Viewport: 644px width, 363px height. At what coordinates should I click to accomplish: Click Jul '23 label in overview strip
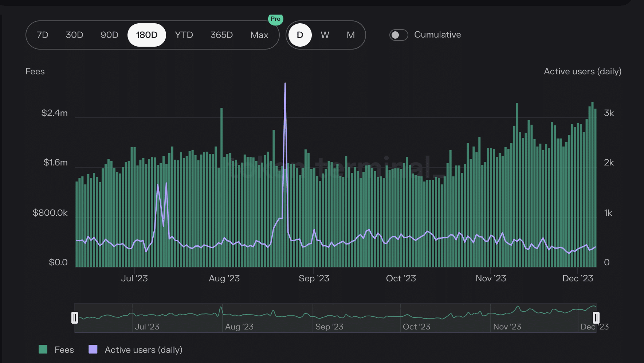pyautogui.click(x=147, y=327)
